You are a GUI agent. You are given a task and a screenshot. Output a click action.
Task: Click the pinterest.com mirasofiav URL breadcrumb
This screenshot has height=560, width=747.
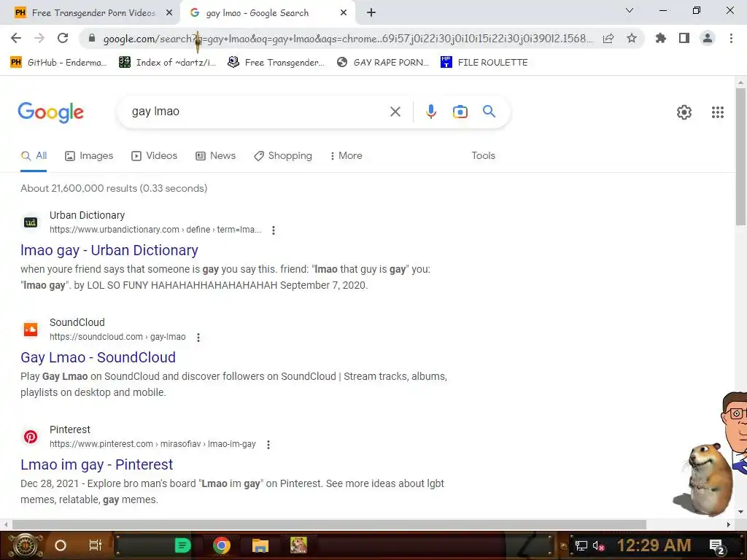click(152, 444)
